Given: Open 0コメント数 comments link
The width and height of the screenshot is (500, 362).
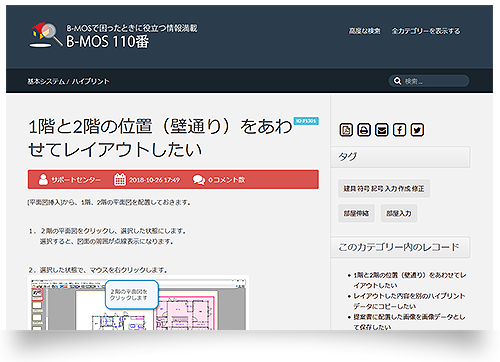Looking at the screenshot, I should (226, 180).
